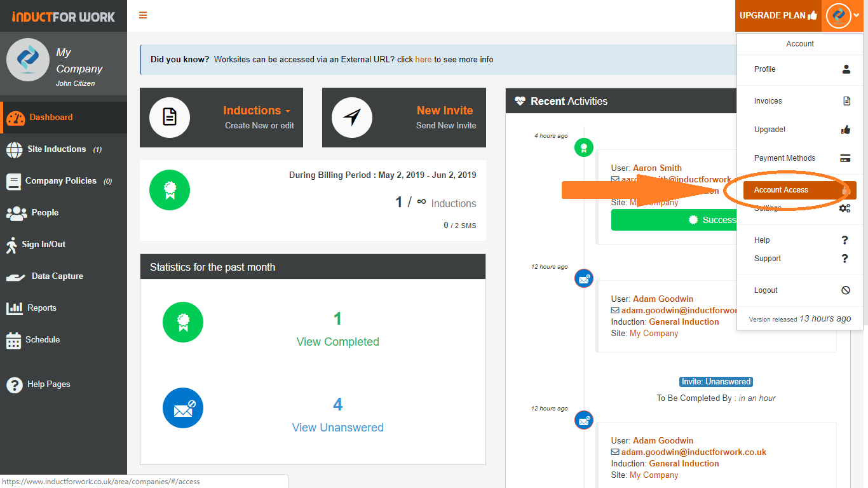Click the UPGRADE PLAN button
Screen dimensions: 868x488
778,15
